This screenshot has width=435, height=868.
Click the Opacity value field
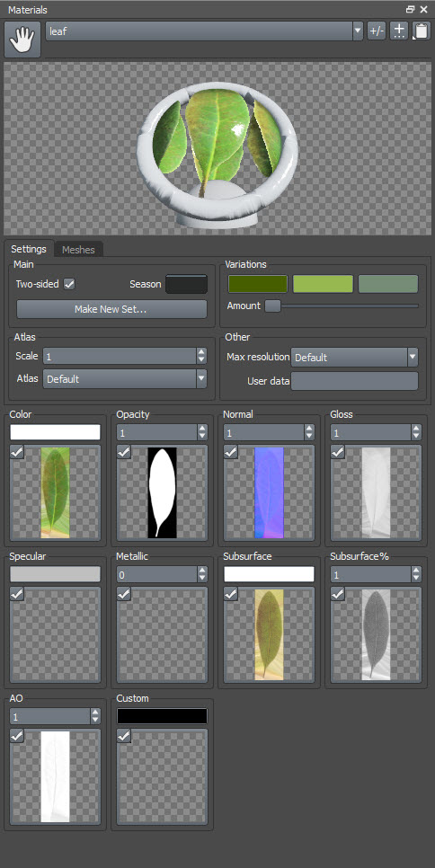(x=156, y=432)
